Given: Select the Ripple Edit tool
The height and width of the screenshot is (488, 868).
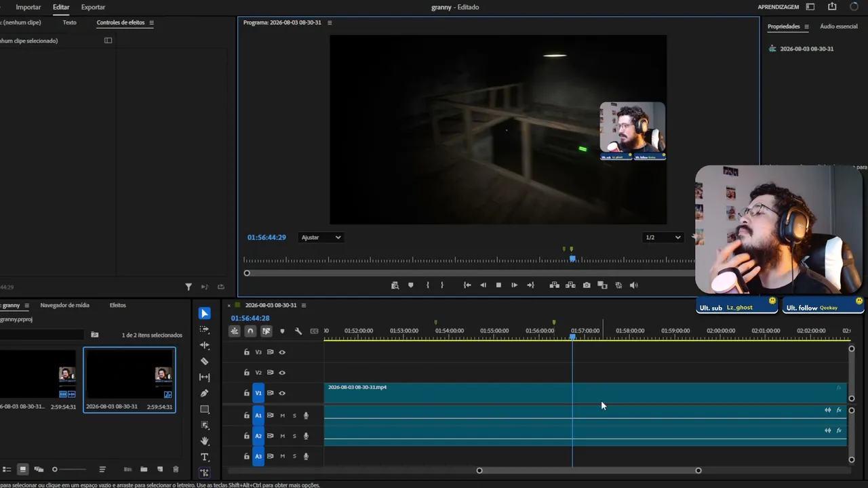Looking at the screenshot, I should [204, 345].
